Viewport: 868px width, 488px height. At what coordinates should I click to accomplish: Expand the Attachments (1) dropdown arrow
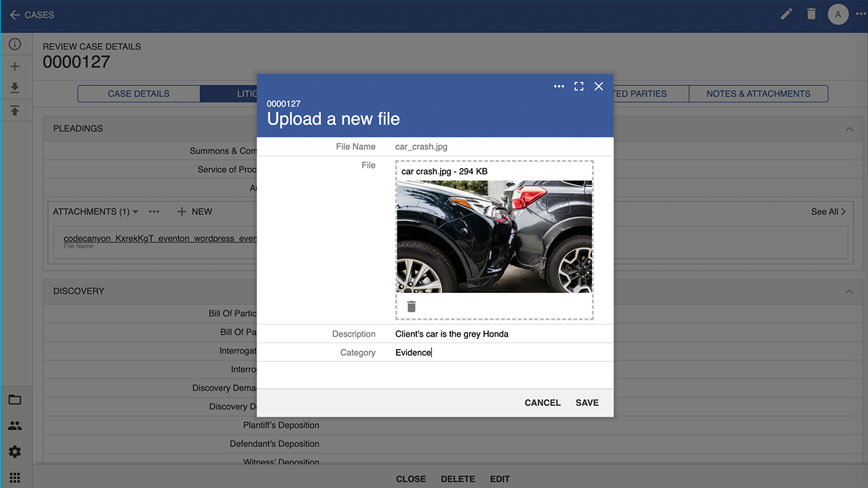pyautogui.click(x=136, y=212)
